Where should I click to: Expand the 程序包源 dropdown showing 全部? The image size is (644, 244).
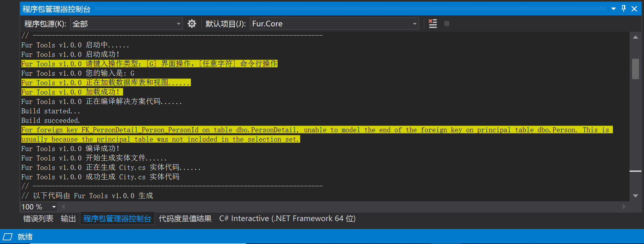[x=178, y=24]
